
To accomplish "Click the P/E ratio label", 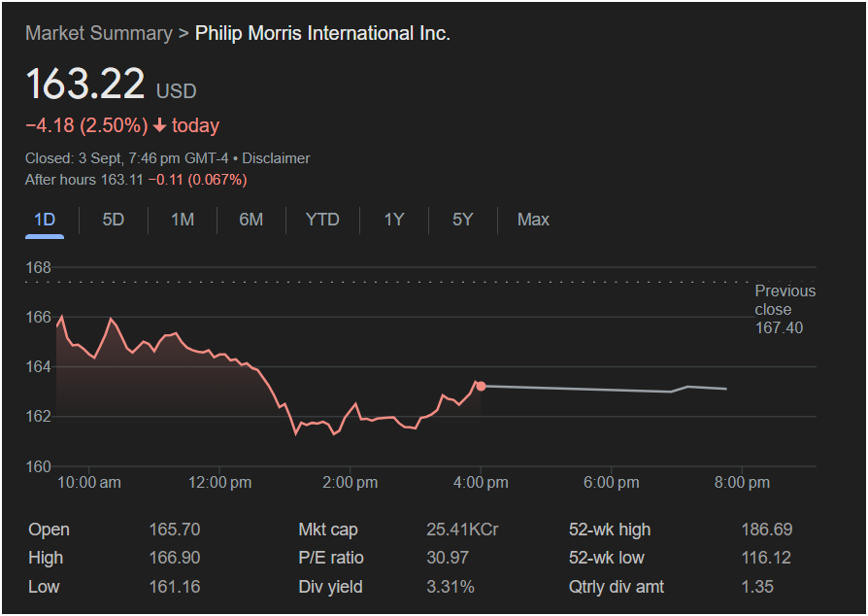I will click(x=331, y=558).
